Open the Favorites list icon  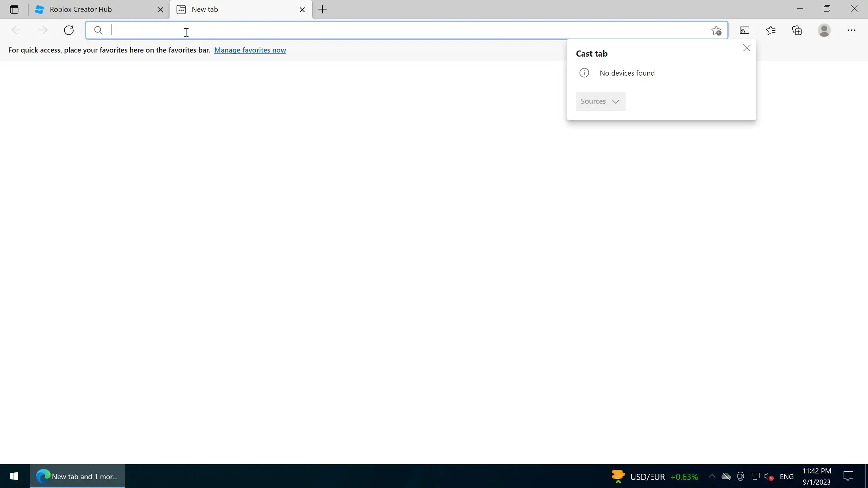click(x=770, y=30)
